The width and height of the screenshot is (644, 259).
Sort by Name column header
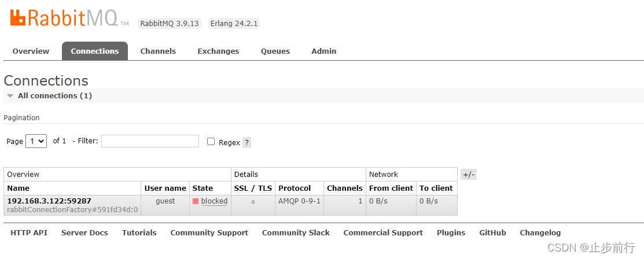(19, 188)
